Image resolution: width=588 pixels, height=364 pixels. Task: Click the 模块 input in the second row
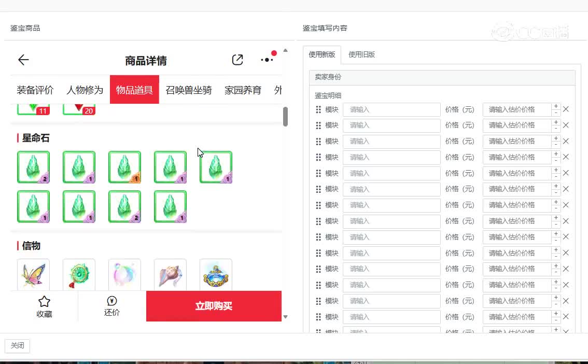pos(391,125)
